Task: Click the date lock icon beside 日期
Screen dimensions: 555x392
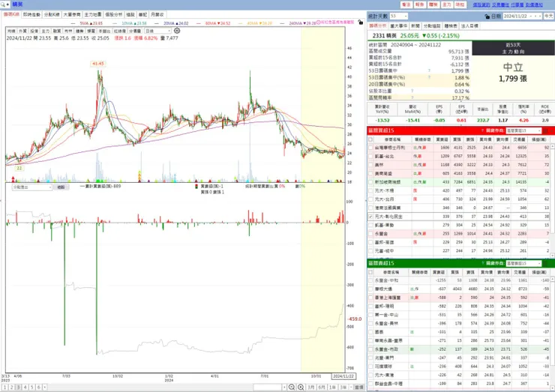Action: (487, 16)
